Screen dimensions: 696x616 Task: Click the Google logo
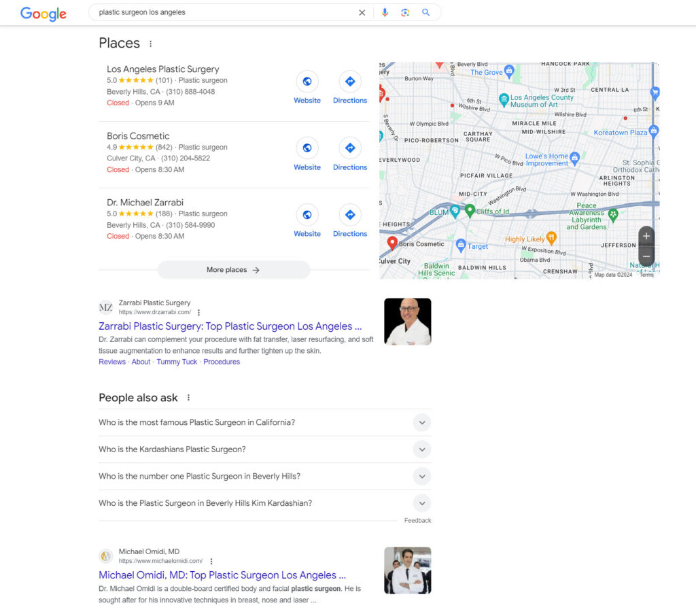pos(43,14)
